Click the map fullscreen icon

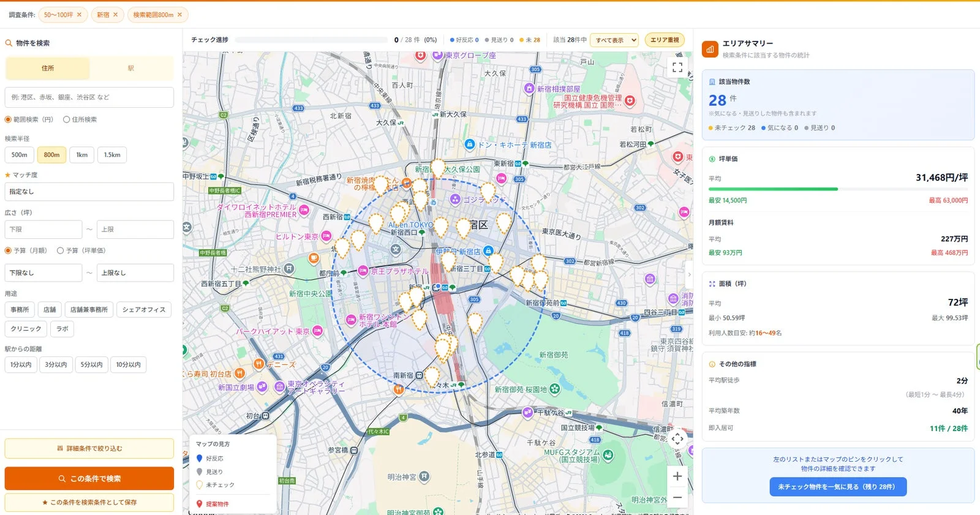pos(677,67)
